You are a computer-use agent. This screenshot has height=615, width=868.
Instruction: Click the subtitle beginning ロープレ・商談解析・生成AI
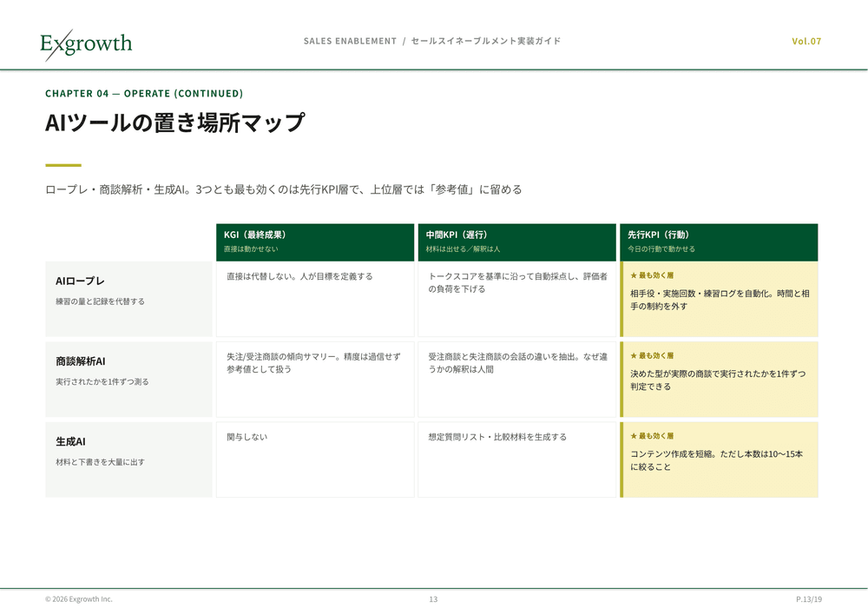tap(284, 189)
